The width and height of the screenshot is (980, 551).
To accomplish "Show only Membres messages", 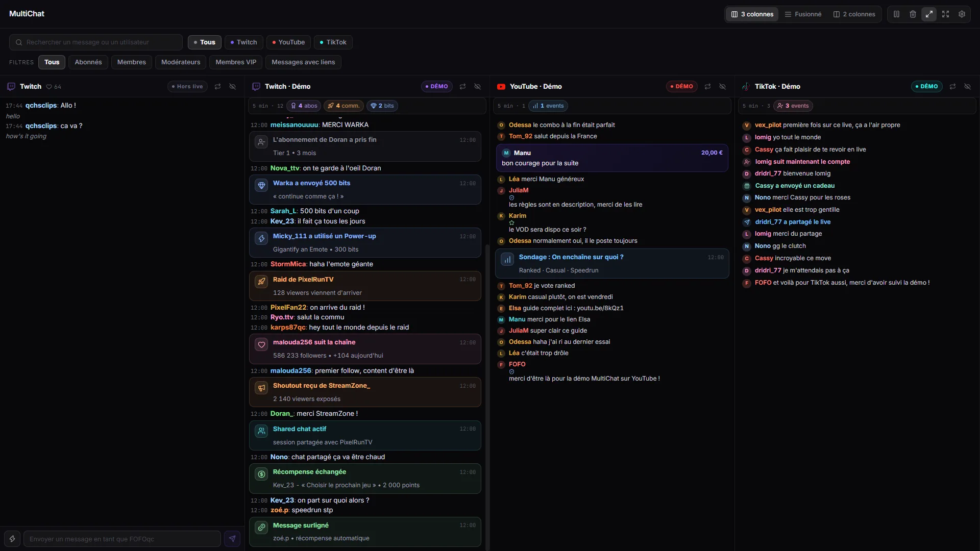I will click(x=132, y=62).
